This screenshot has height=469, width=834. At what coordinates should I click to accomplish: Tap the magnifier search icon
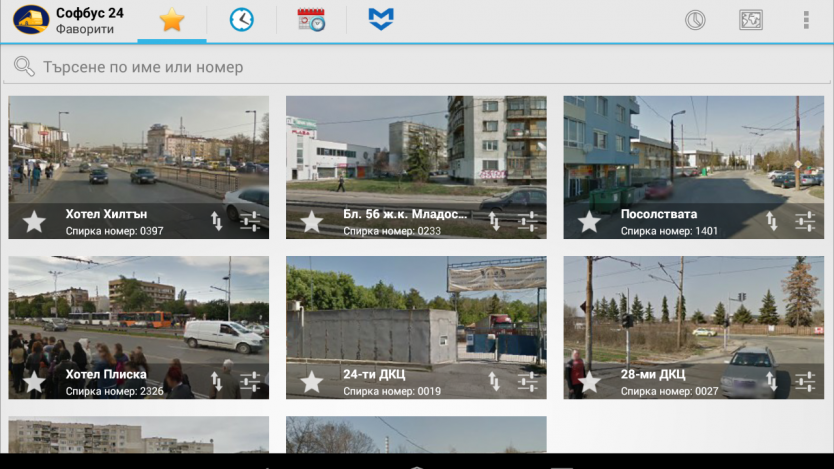point(24,66)
